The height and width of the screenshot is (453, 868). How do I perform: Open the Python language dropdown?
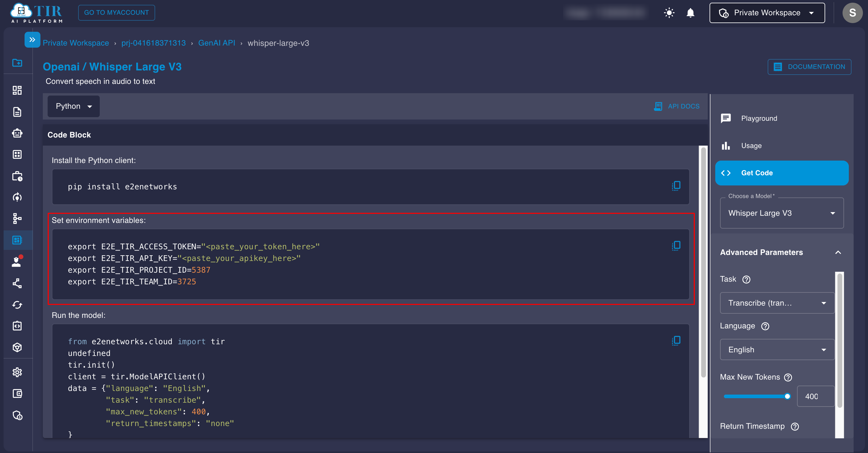pos(73,106)
